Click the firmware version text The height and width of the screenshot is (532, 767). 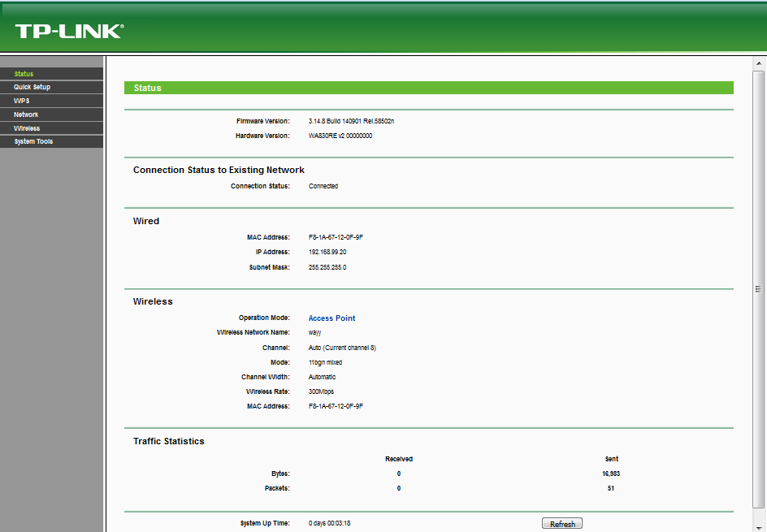coord(351,120)
